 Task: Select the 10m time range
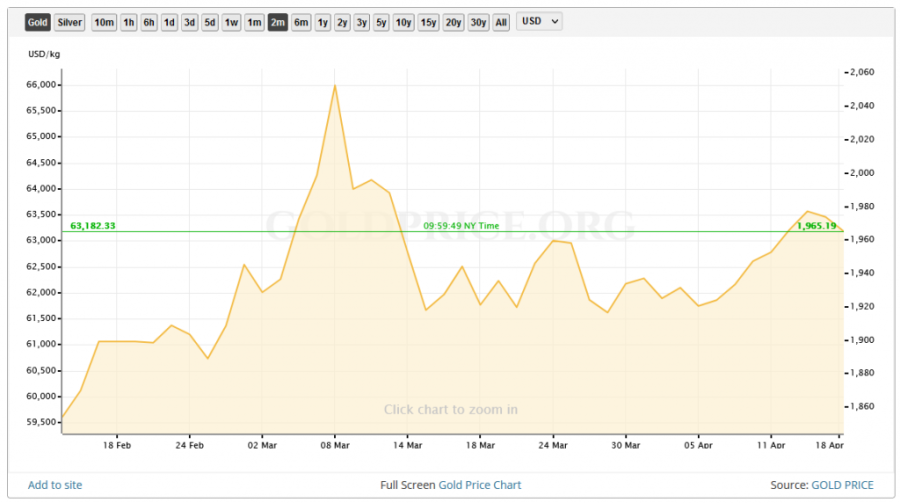click(x=104, y=22)
